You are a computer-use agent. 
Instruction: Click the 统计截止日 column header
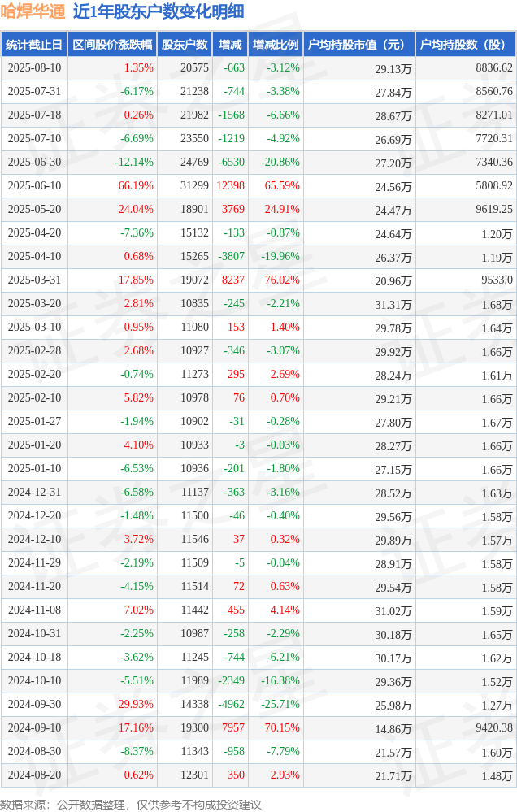(34, 45)
